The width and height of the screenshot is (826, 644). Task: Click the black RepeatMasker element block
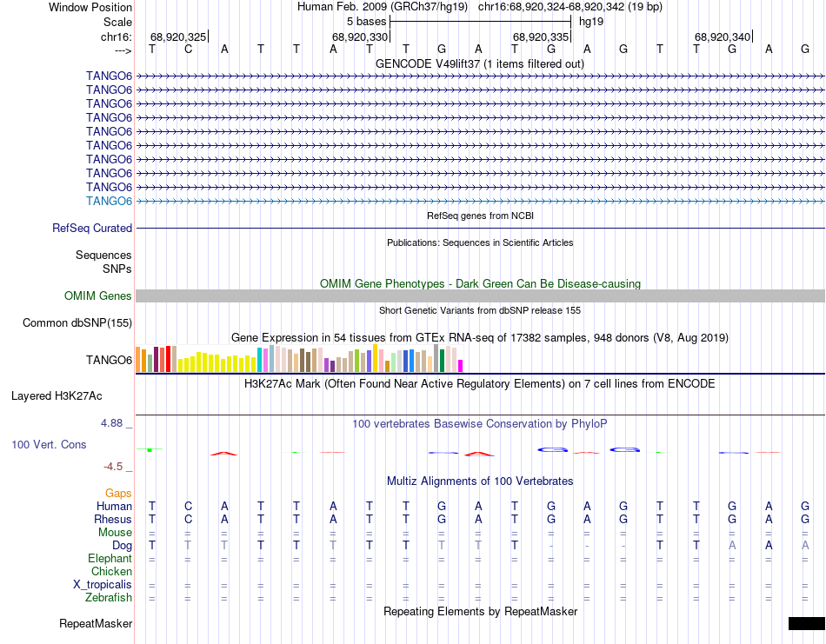pyautogui.click(x=807, y=623)
